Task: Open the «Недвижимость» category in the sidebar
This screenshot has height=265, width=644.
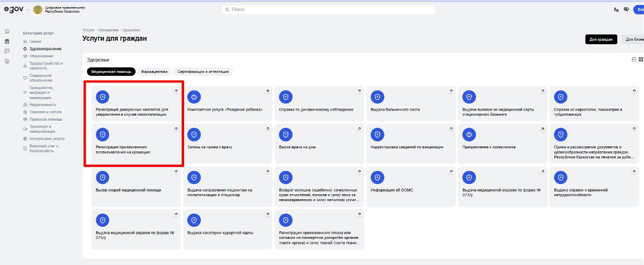Action: pos(43,105)
